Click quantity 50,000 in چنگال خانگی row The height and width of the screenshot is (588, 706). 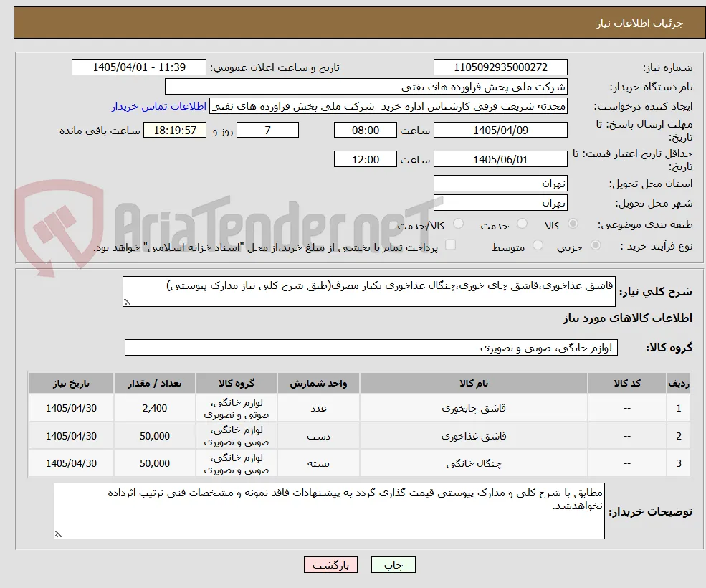point(154,463)
